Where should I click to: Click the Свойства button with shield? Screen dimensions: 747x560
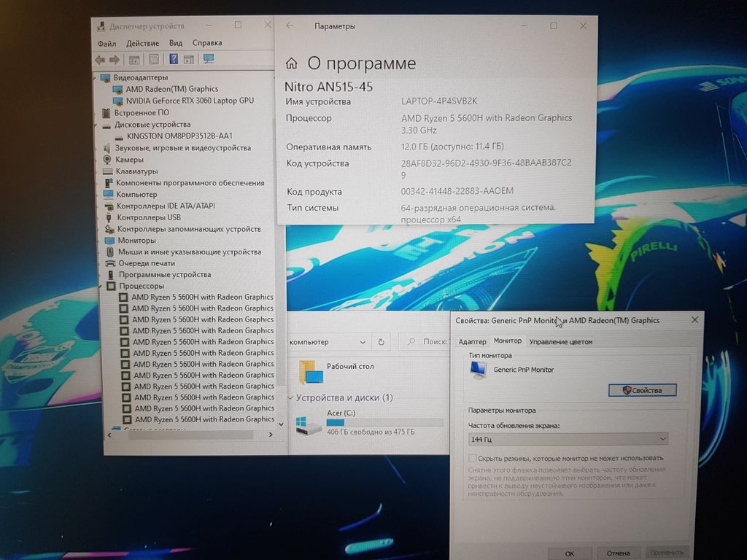(x=642, y=390)
